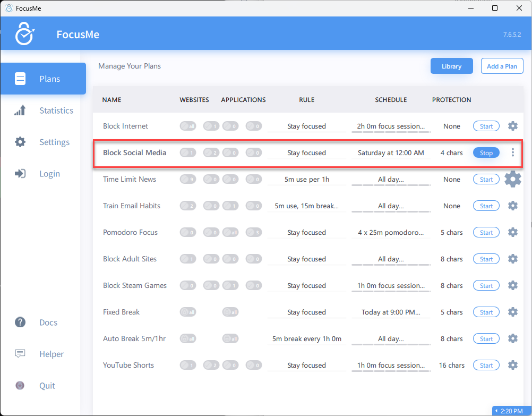Open settings gear for Pomodoro Focus plan
Image resolution: width=532 pixels, height=416 pixels.
coord(513,232)
